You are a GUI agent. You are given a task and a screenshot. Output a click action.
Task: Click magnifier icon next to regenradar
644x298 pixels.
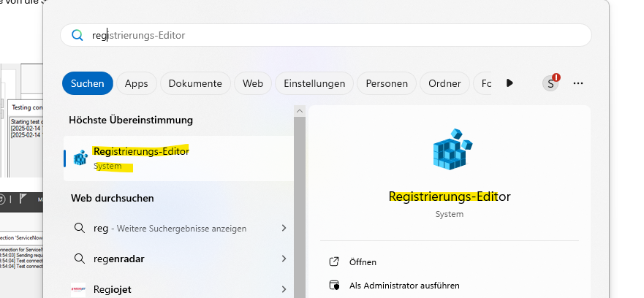click(80, 258)
